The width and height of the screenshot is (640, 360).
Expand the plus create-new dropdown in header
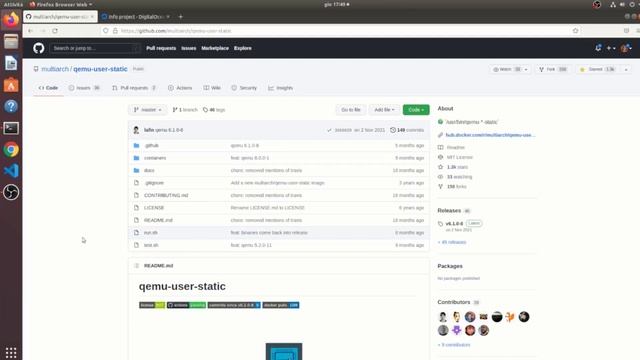(611, 48)
